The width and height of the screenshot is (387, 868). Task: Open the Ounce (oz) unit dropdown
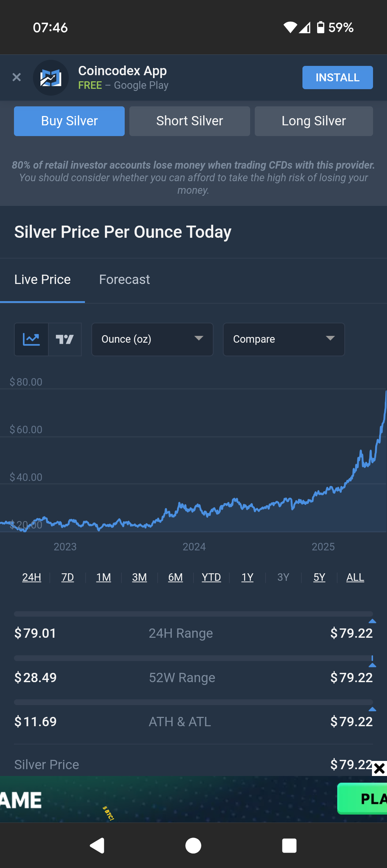point(152,339)
